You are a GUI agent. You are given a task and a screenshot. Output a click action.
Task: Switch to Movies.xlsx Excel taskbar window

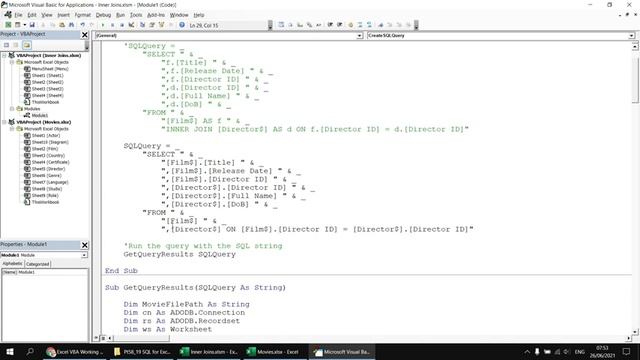point(273,351)
